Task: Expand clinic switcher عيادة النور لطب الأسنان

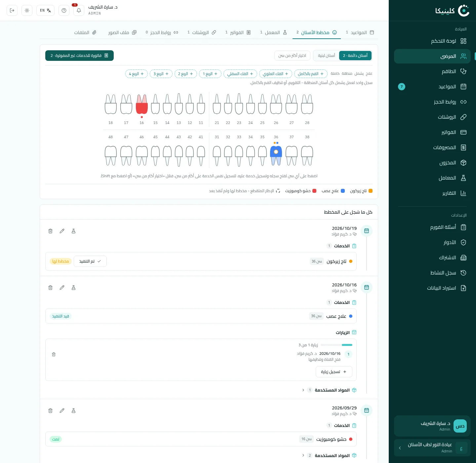Action: click(x=432, y=448)
